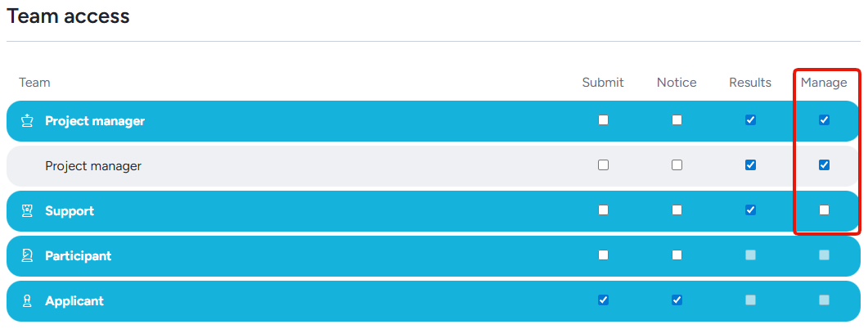Disable Notice for the Applicant team
This screenshot has width=868, height=329.
[677, 300]
